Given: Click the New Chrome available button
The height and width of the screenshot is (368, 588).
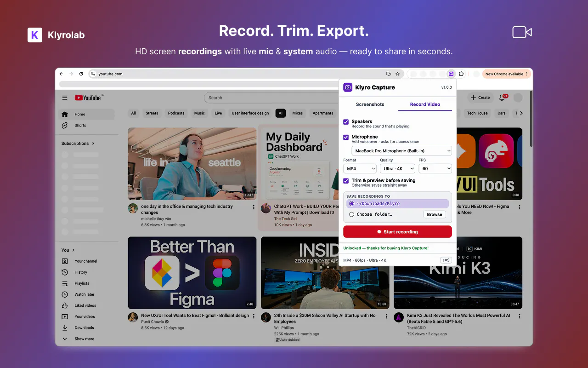Looking at the screenshot, I should click(x=507, y=74).
